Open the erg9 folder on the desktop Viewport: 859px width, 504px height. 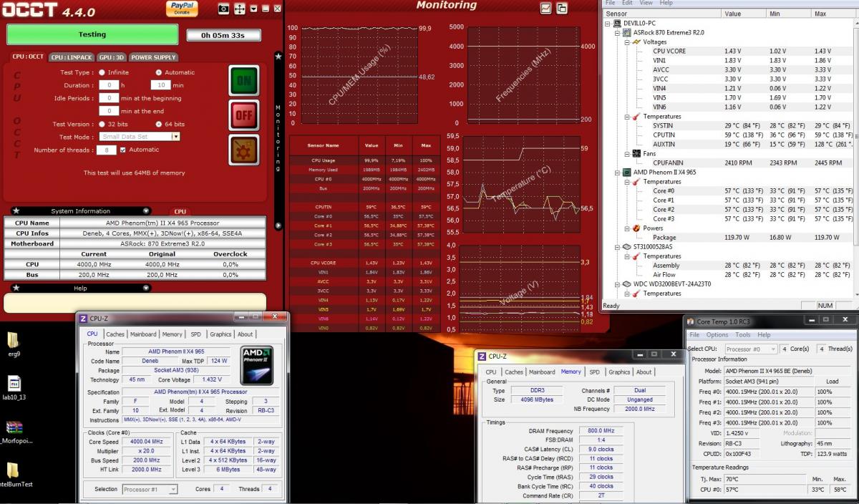13,340
